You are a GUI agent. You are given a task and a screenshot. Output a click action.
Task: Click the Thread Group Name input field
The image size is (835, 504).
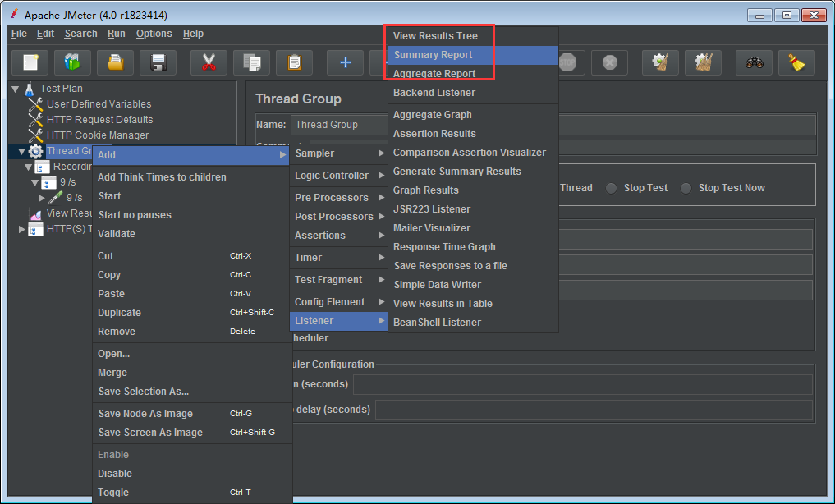(553, 125)
